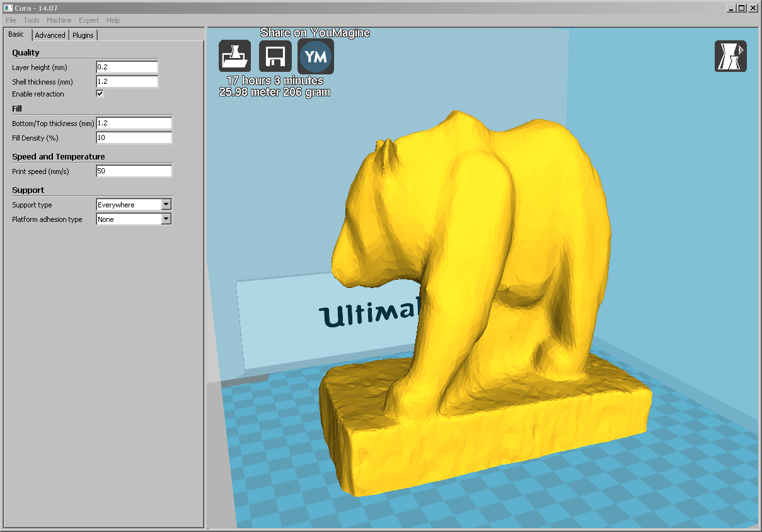Share the model on YouMagine
Image resolution: width=762 pixels, height=532 pixels.
pos(315,56)
